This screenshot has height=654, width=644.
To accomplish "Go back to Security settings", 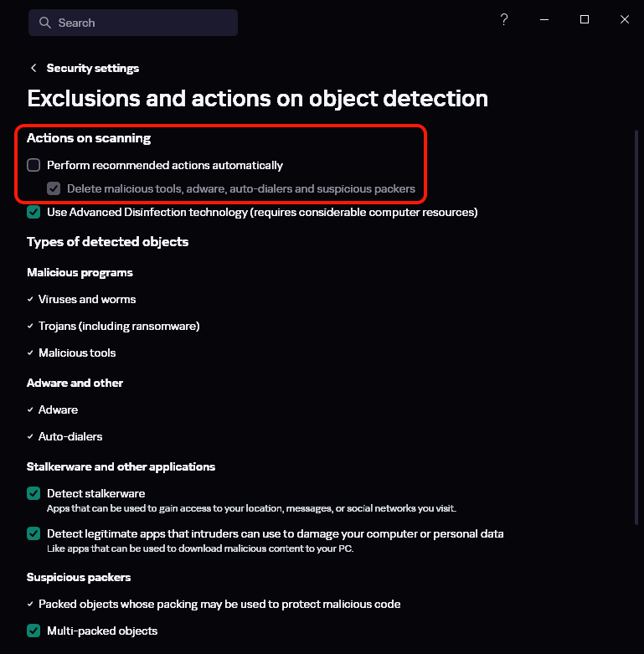I will click(x=92, y=69).
